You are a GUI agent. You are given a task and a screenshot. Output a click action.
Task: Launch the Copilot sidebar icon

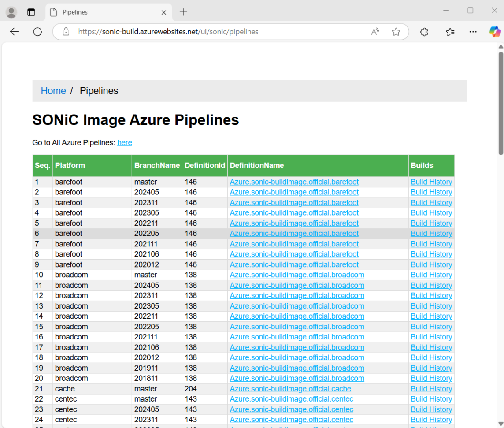(x=495, y=32)
